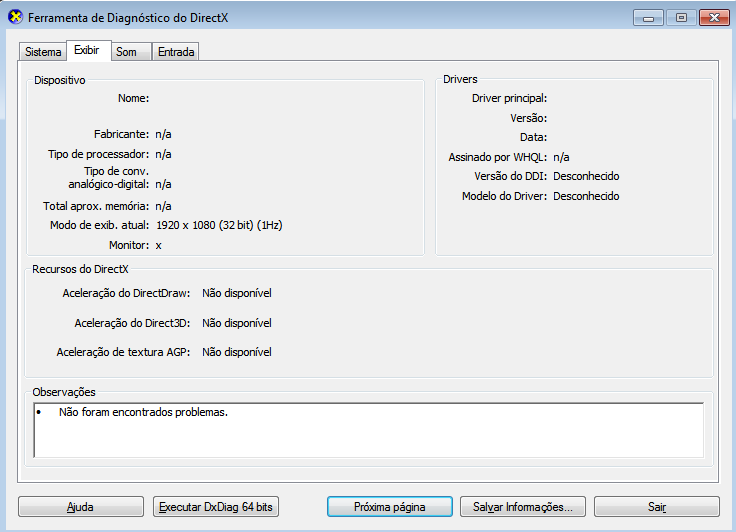Viewport: 736px width, 532px height.
Task: Click the 'Assinado por WHQL:' label
Action: click(x=498, y=157)
